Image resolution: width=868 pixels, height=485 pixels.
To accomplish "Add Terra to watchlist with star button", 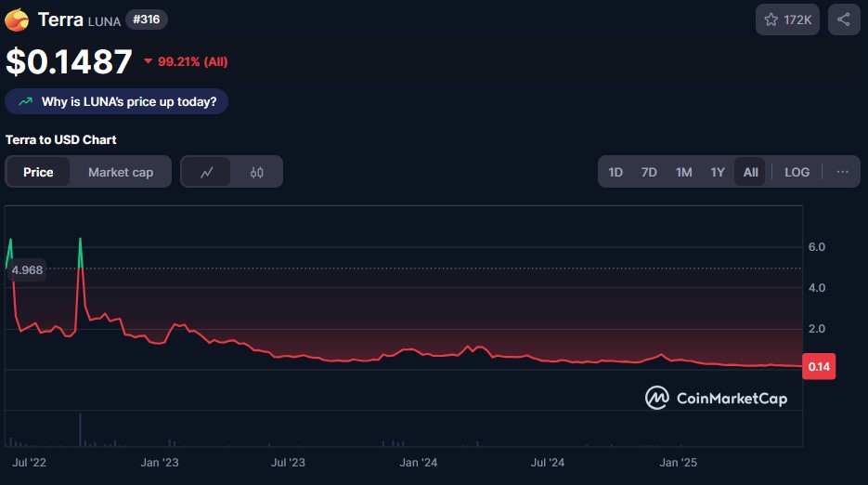I will [x=787, y=20].
